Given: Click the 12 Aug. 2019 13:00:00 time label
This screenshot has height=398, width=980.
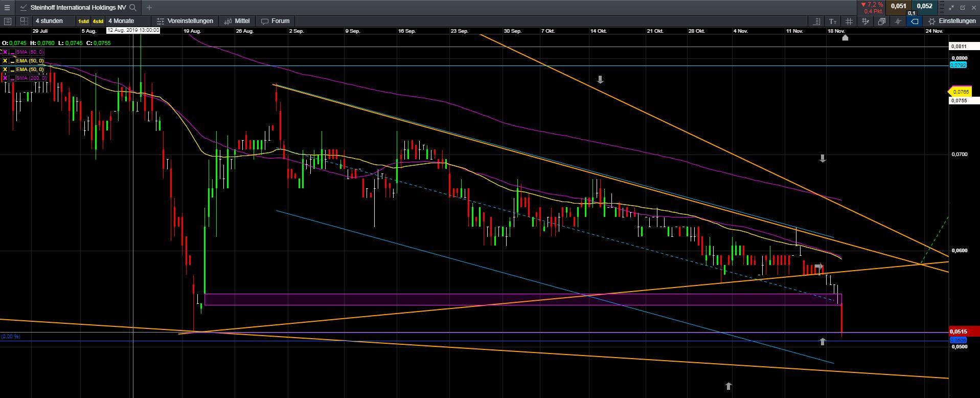Looking at the screenshot, I should pos(133,30).
